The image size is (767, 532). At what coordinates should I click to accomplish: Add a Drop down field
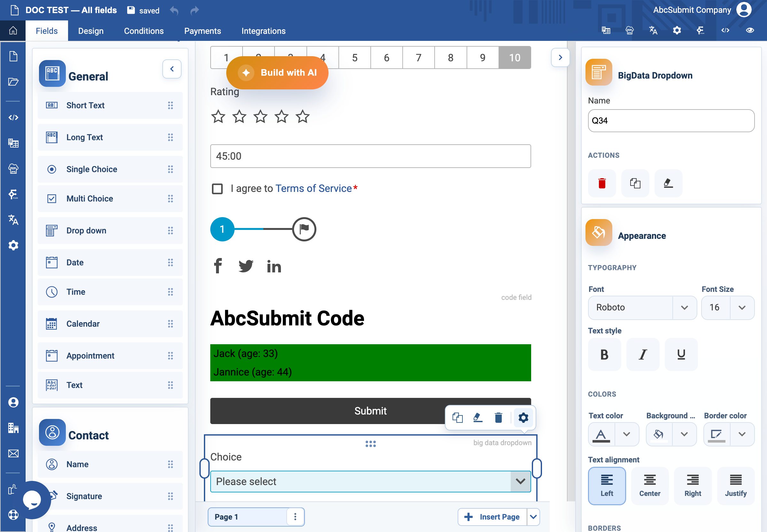(110, 230)
